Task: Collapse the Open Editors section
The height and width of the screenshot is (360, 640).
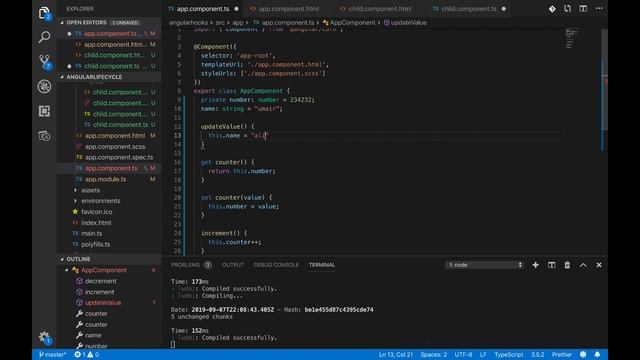Action: (62, 22)
